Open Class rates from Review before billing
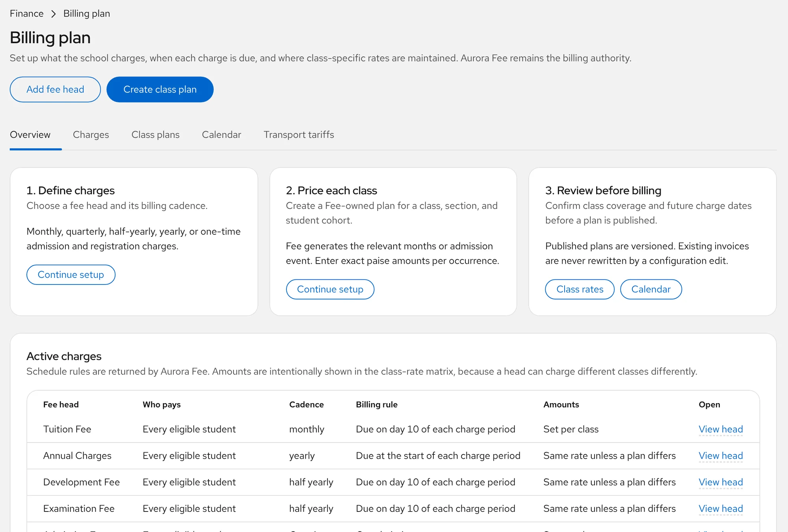Image resolution: width=788 pixels, height=532 pixels. tap(580, 289)
